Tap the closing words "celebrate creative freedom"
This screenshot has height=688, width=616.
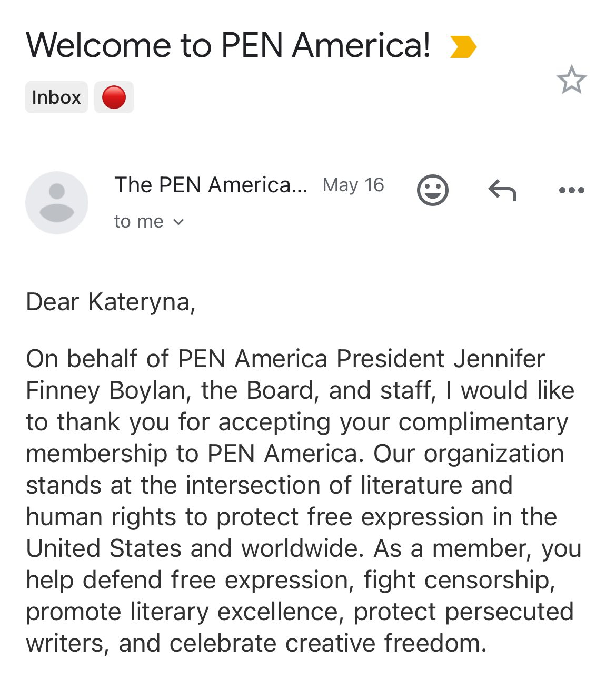pyautogui.click(x=326, y=644)
